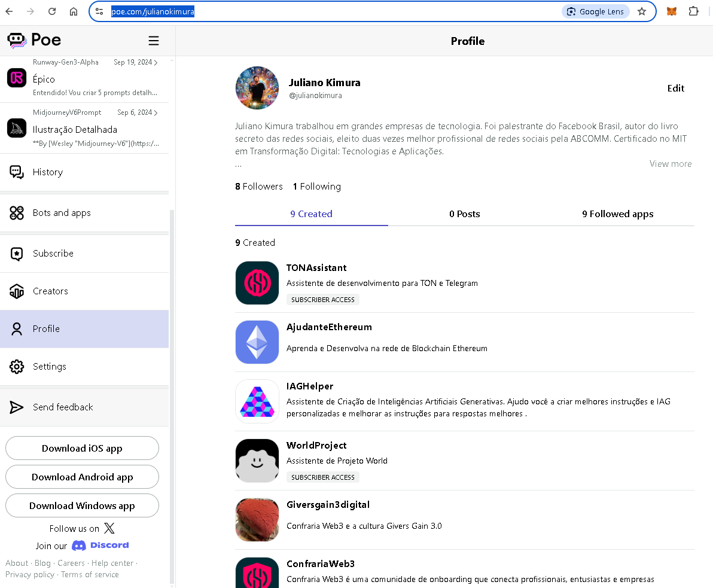Open the WorldProject bot title

(316, 445)
